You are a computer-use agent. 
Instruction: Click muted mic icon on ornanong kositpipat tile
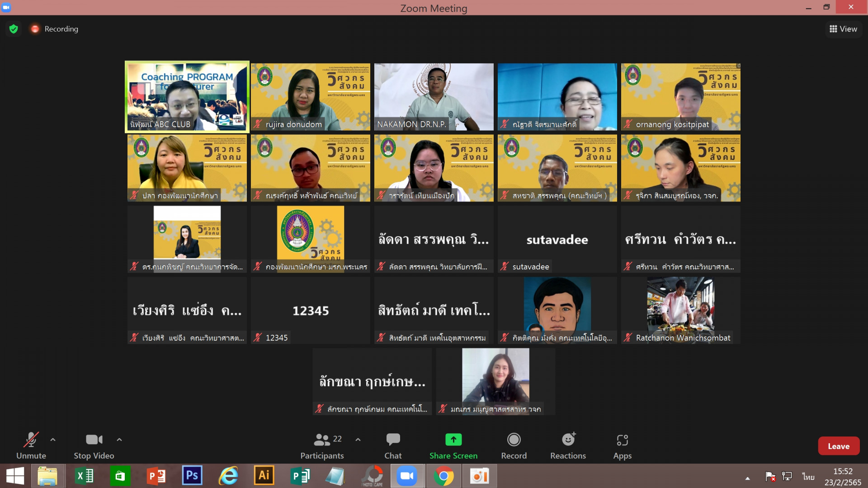(x=628, y=124)
